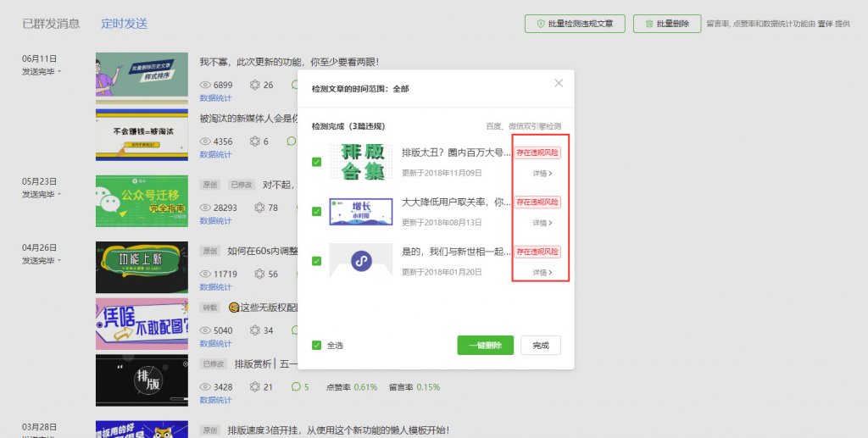868x438 pixels.
Task: Switch to 已群发消息 tab
Action: [51, 24]
